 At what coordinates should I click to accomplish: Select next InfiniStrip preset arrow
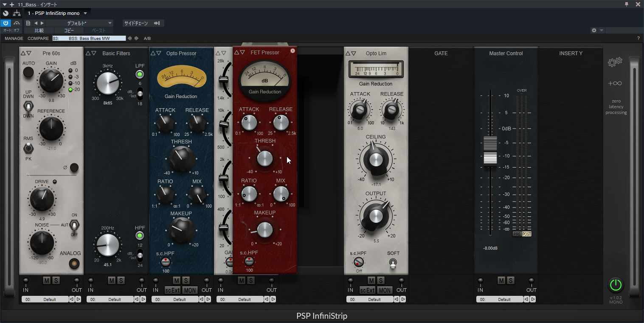coord(136,38)
